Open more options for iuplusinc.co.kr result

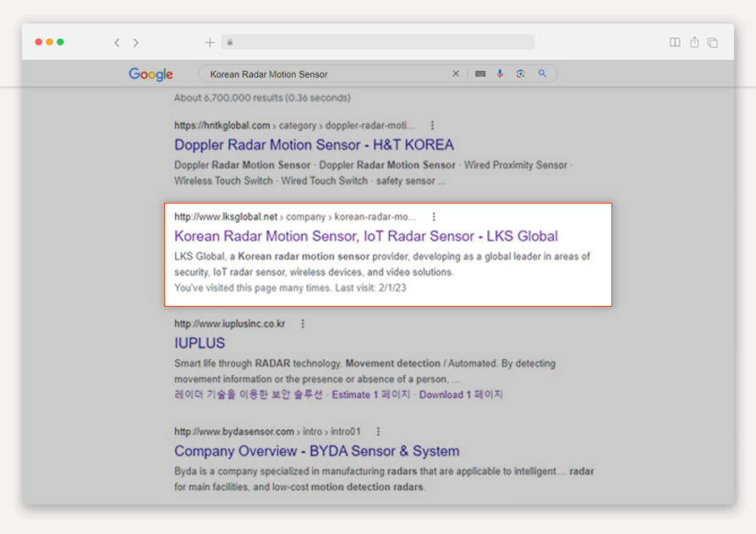[303, 324]
